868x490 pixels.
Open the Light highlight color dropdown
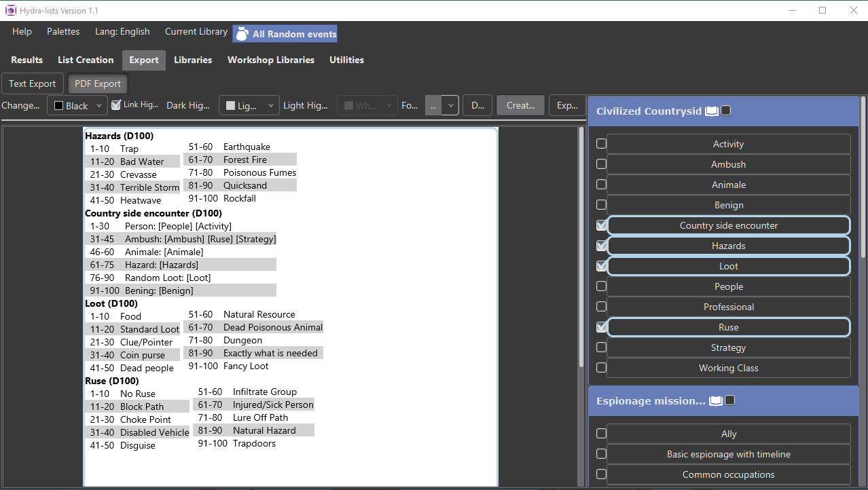[x=272, y=105]
